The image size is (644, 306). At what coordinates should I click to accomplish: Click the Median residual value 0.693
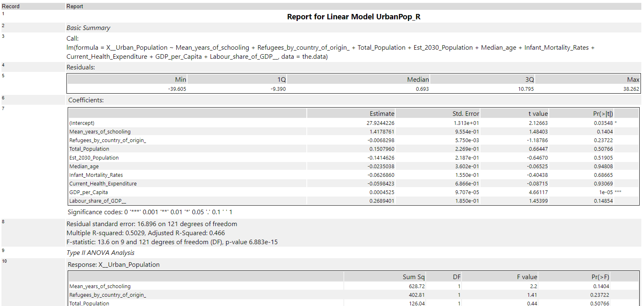pyautogui.click(x=422, y=89)
